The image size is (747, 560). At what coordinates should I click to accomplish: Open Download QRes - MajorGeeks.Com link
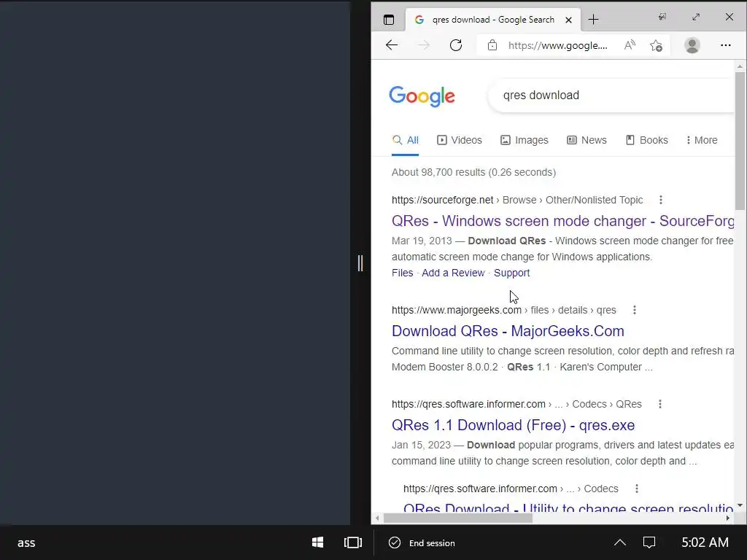(508, 331)
